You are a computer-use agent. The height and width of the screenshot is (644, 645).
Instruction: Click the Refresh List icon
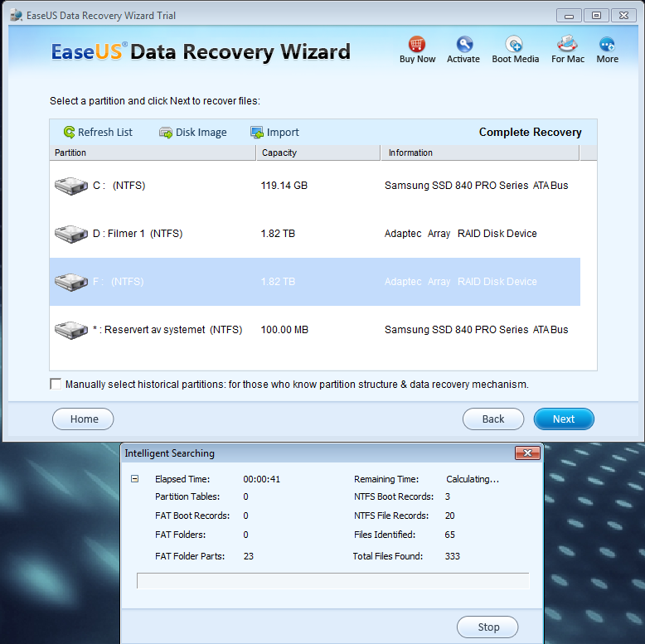[69, 132]
